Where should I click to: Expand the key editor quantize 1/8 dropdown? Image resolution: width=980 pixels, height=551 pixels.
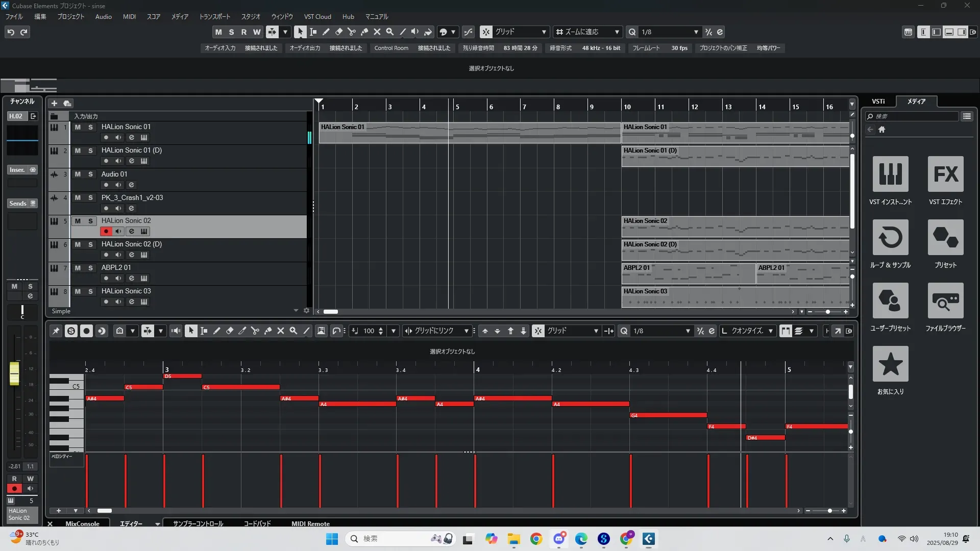661,331
